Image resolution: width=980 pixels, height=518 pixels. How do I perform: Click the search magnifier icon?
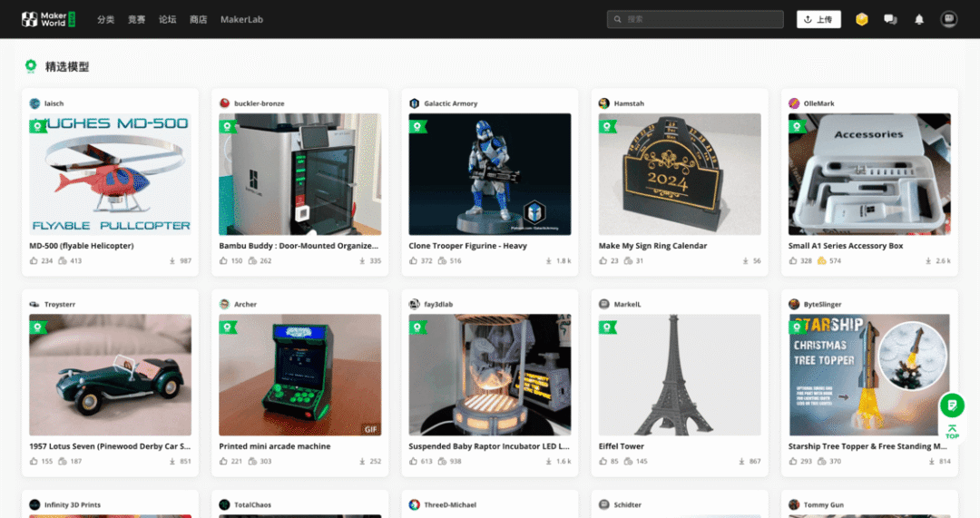pos(618,19)
